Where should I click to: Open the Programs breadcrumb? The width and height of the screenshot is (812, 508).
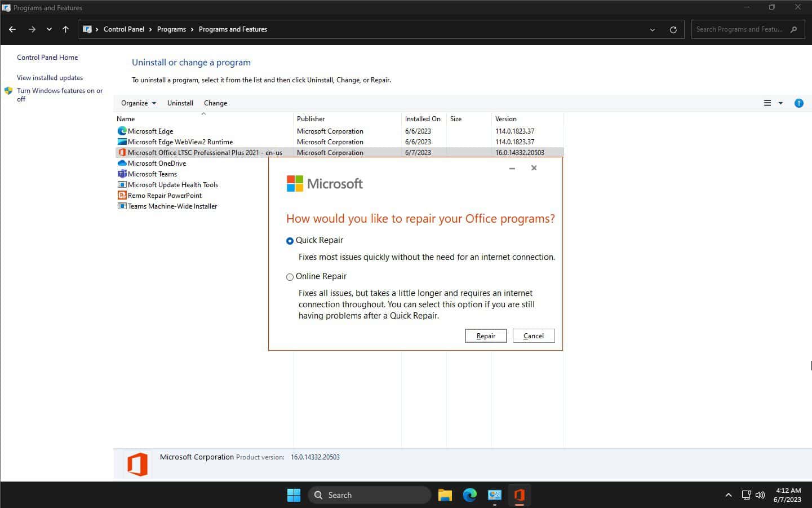(x=171, y=29)
